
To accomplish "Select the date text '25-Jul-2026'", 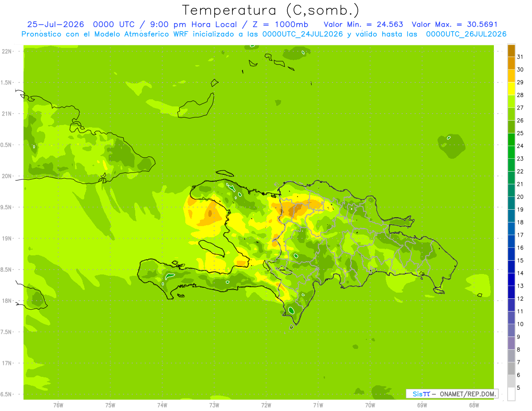I will pyautogui.click(x=55, y=24).
